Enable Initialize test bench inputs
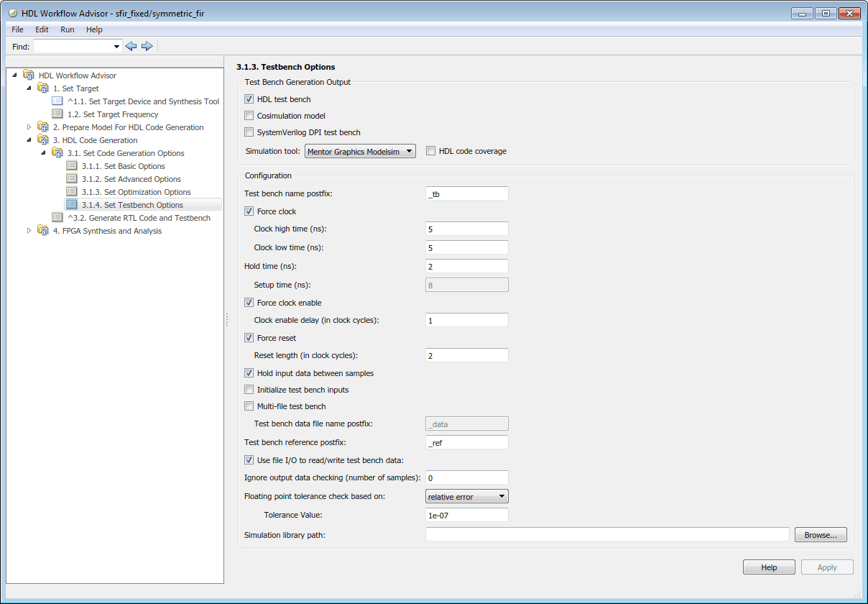This screenshot has height=604, width=868. (x=249, y=390)
